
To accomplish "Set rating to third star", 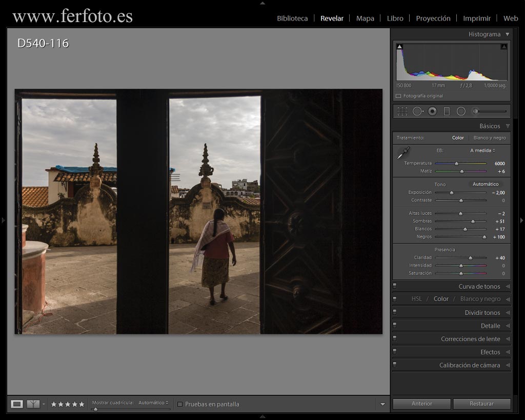I will click(x=68, y=404).
